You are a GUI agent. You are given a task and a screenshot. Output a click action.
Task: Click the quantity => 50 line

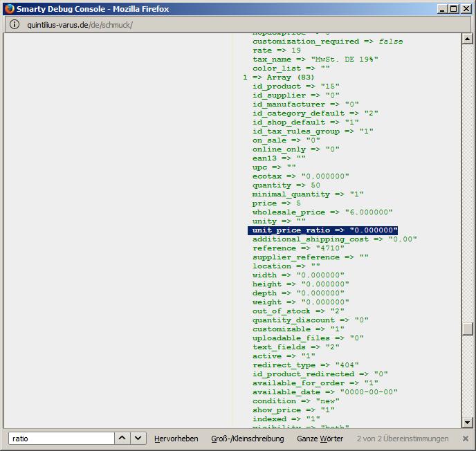click(286, 185)
